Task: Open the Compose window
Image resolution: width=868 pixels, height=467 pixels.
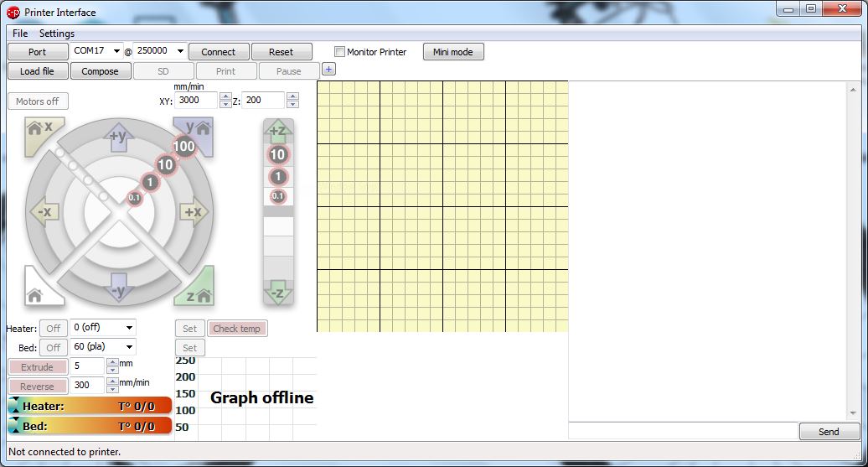Action: pyautogui.click(x=101, y=71)
